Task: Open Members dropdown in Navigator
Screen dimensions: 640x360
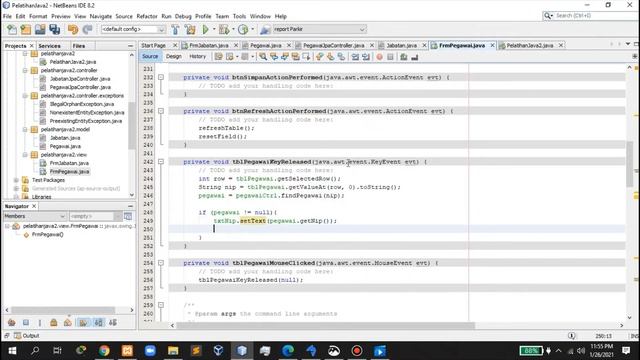Action: [x=34, y=216]
